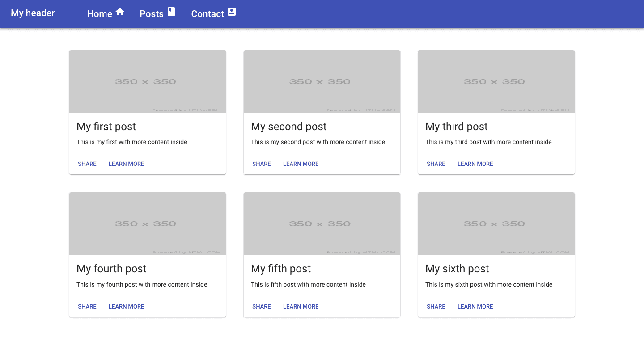Click LEARN MORE on My sixth post
644x351 pixels.
(475, 307)
